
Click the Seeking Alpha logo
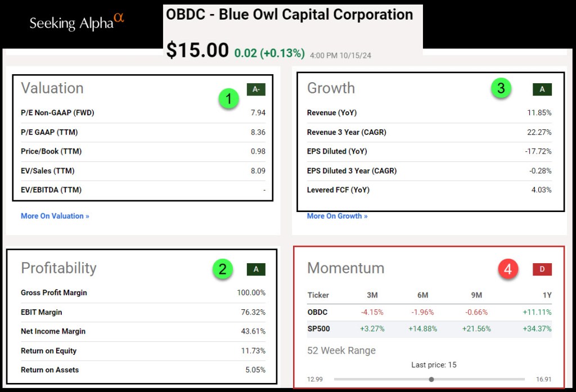pyautogui.click(x=76, y=22)
